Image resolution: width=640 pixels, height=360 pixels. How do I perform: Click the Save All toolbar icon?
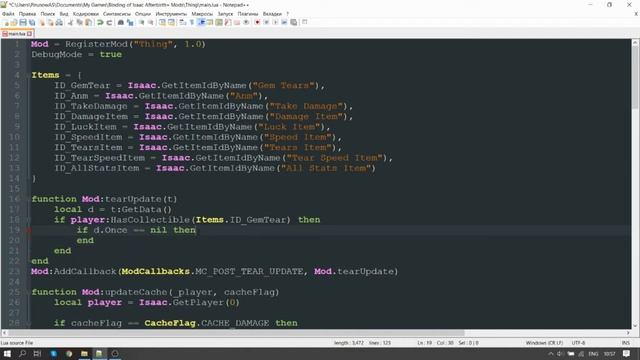point(32,22)
